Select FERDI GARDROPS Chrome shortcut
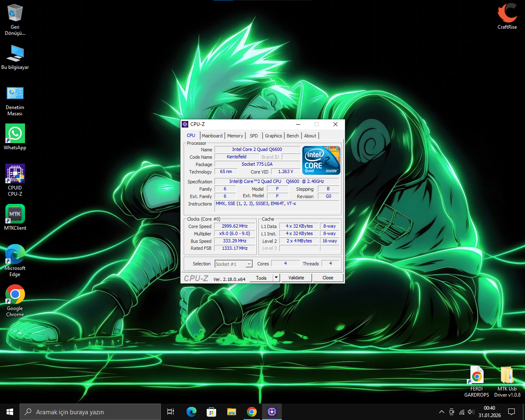The width and height of the screenshot is (525, 420). [x=477, y=381]
